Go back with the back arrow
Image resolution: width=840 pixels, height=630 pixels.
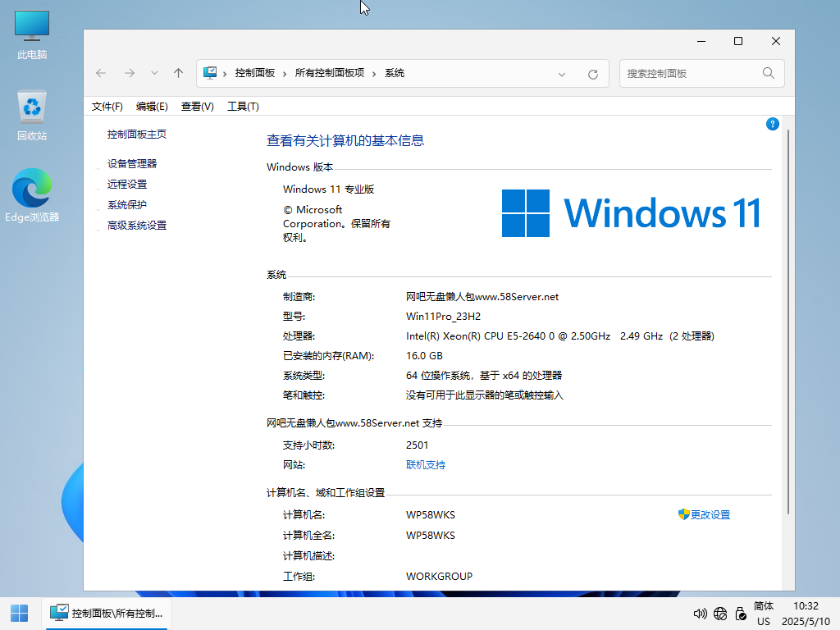pos(101,73)
